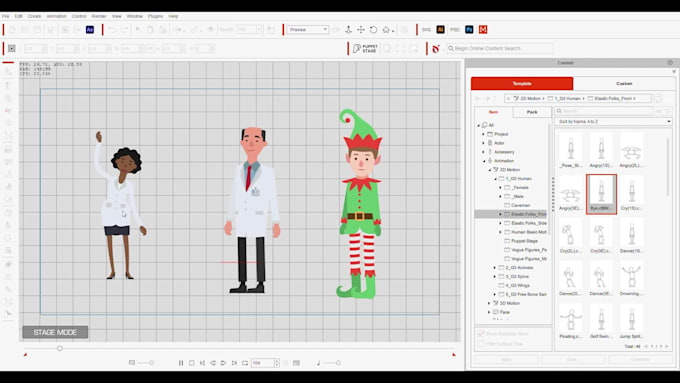Viewport: 680px width, 383px height.
Task: Select the four-arrow pan camera tool
Action: point(361,29)
